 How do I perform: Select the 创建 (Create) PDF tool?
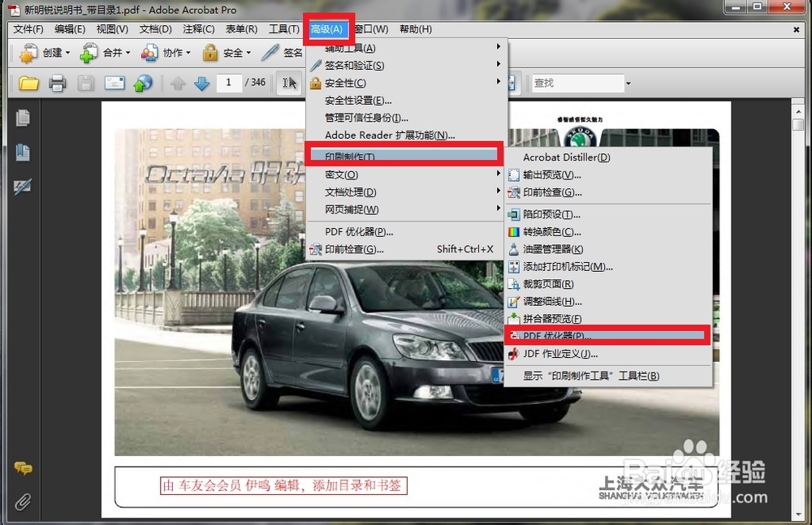pyautogui.click(x=45, y=53)
